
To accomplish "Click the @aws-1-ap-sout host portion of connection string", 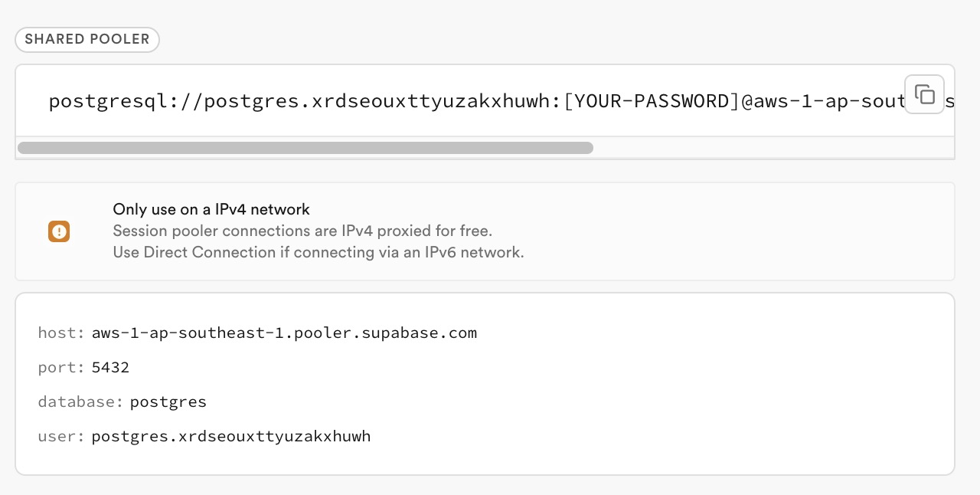I will pyautogui.click(x=819, y=101).
